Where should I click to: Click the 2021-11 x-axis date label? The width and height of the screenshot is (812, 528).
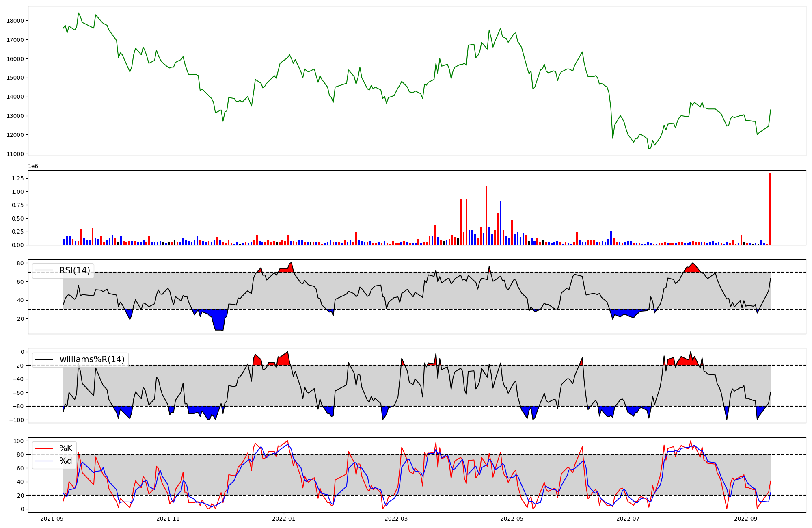coord(168,519)
